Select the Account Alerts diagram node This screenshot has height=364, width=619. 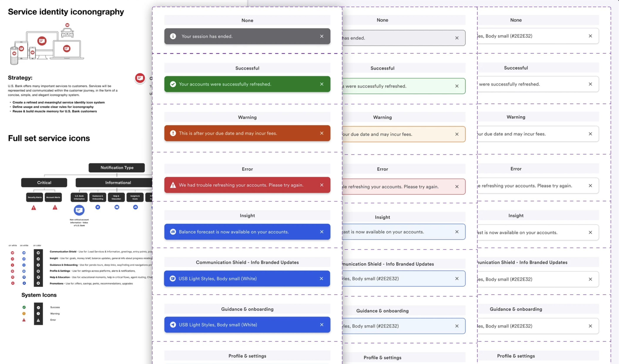[53, 197]
